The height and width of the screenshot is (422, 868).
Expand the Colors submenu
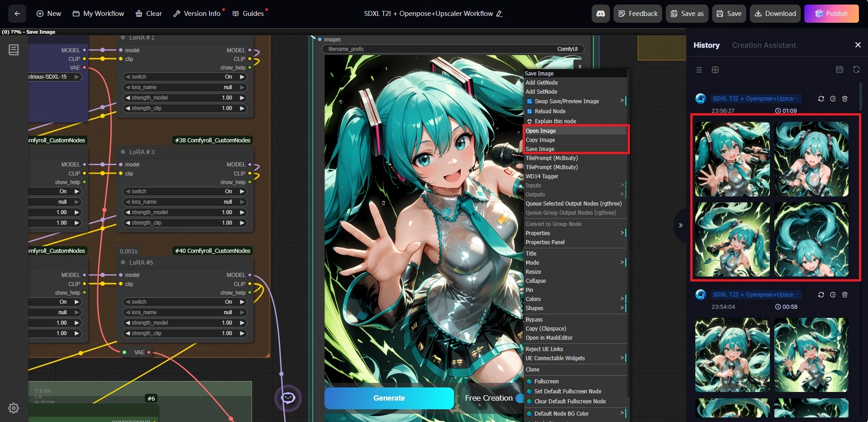coord(575,299)
